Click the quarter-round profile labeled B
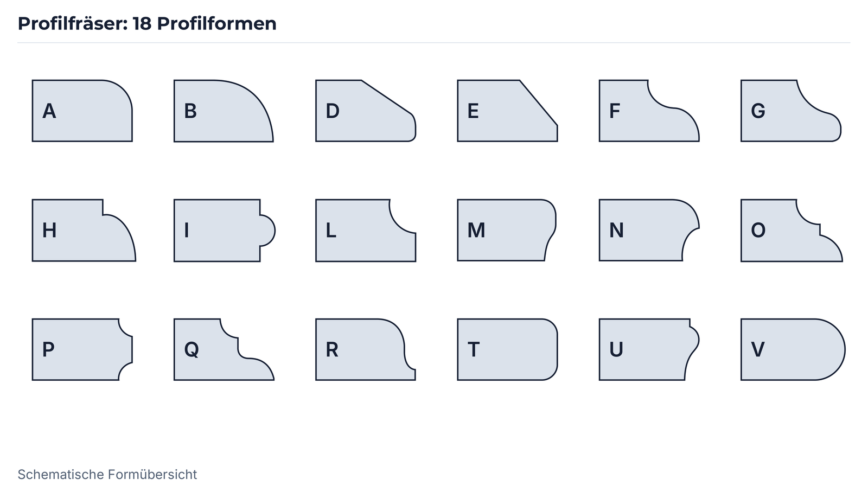Screen dimensions: 868x492 224,111
